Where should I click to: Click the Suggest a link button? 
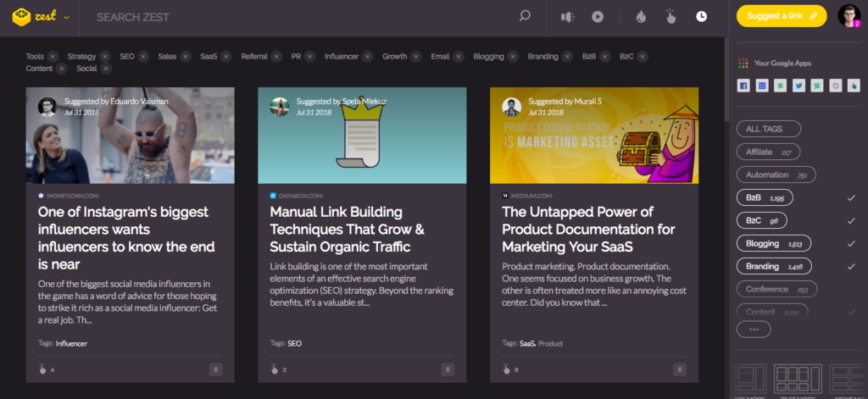[x=782, y=16]
